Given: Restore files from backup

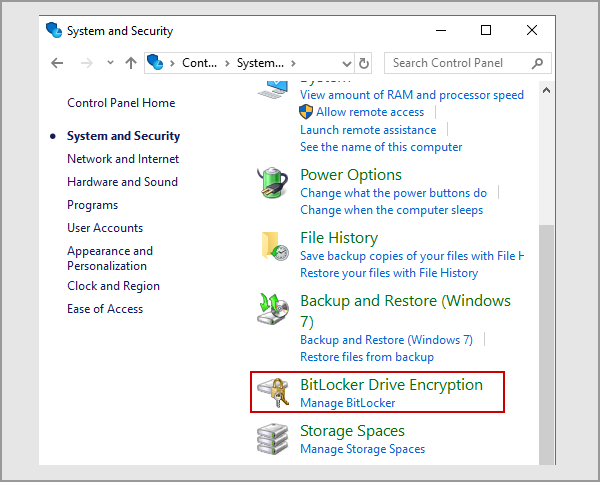Looking at the screenshot, I should point(367,357).
